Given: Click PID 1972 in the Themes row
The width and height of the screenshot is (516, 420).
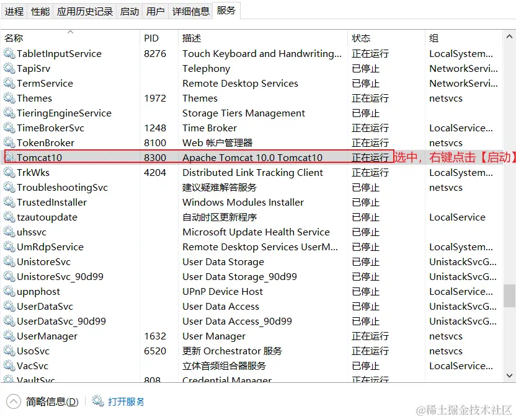Looking at the screenshot, I should [x=155, y=98].
